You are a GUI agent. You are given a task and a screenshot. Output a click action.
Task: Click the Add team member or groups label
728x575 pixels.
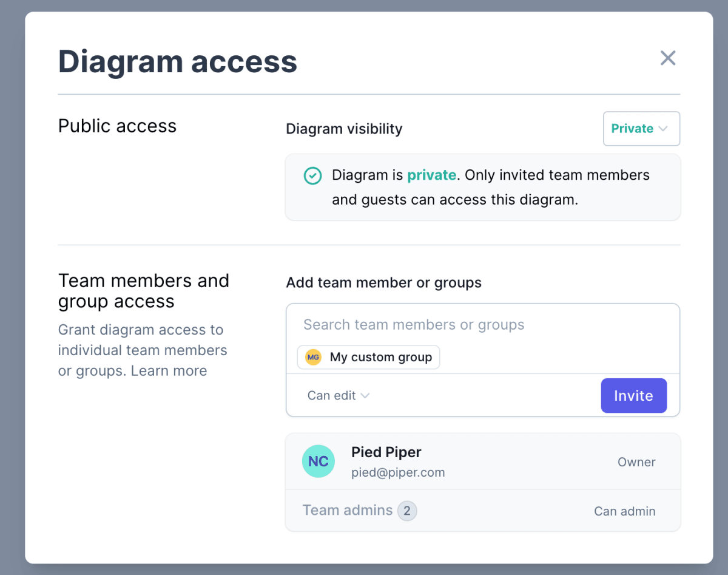click(383, 283)
